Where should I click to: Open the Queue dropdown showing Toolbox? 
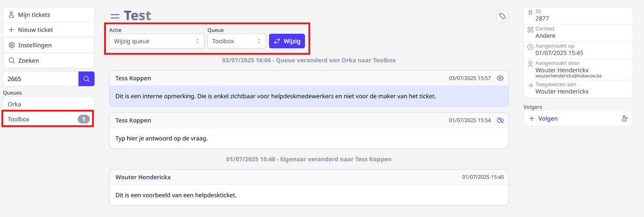(236, 41)
